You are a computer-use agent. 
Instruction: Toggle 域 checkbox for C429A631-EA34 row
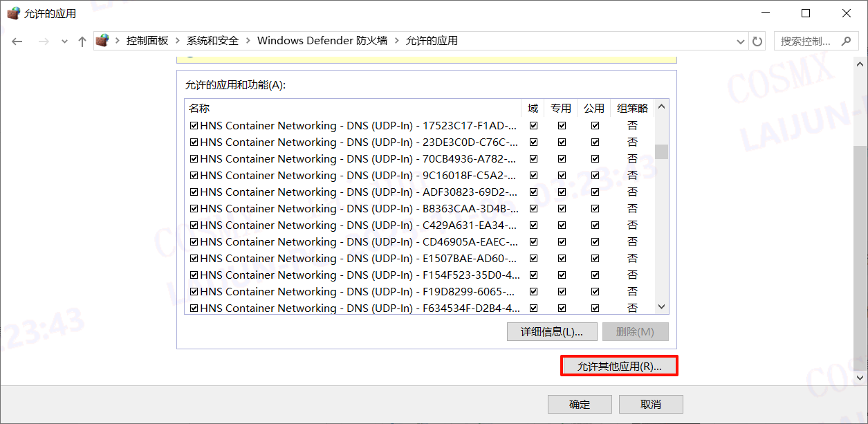click(x=534, y=225)
